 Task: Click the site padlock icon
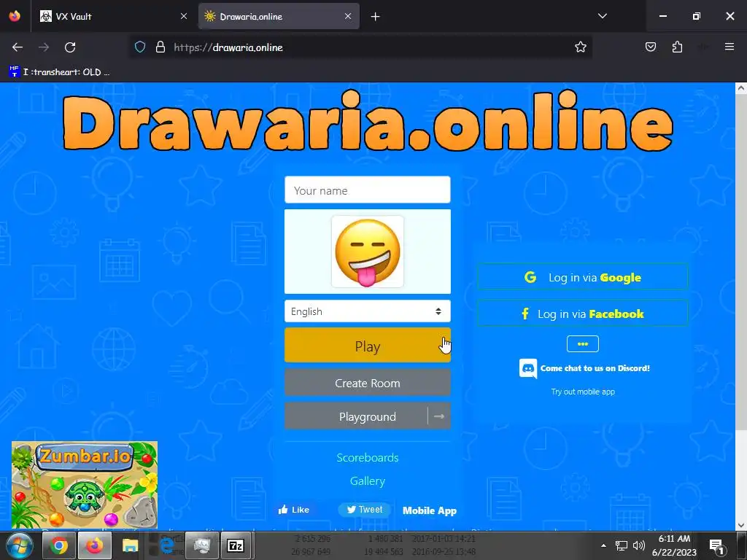point(160,47)
